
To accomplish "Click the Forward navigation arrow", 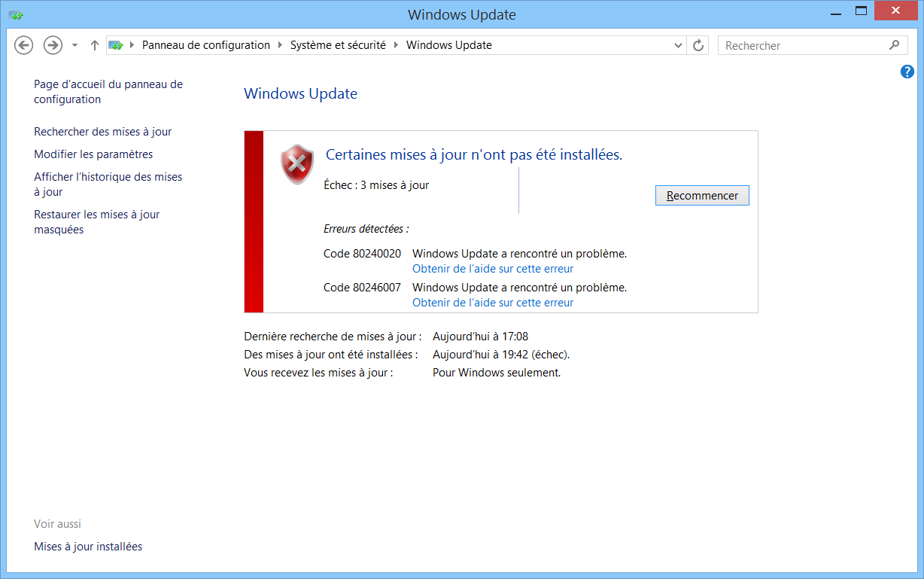I will tap(53, 45).
